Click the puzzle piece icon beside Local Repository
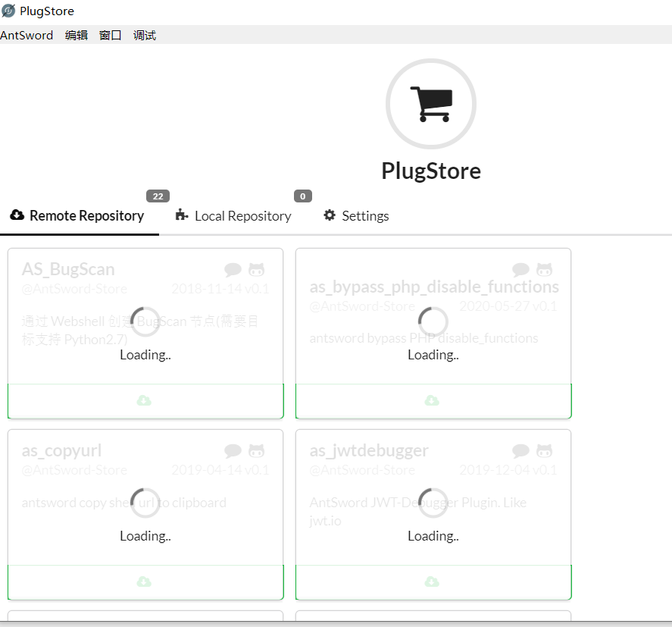Viewport: 672px width, 627px height. point(182,215)
